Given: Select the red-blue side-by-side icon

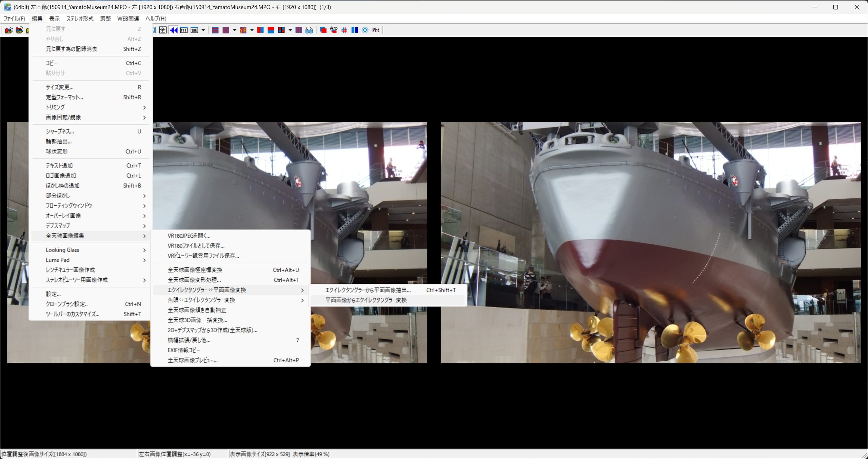Looking at the screenshot, I should pyautogui.click(x=260, y=30).
